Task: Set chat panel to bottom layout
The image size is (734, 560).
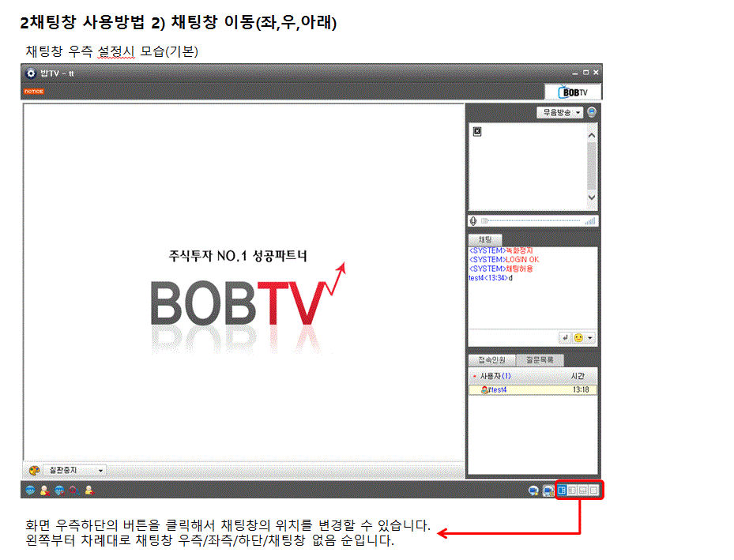Action: pos(583,490)
